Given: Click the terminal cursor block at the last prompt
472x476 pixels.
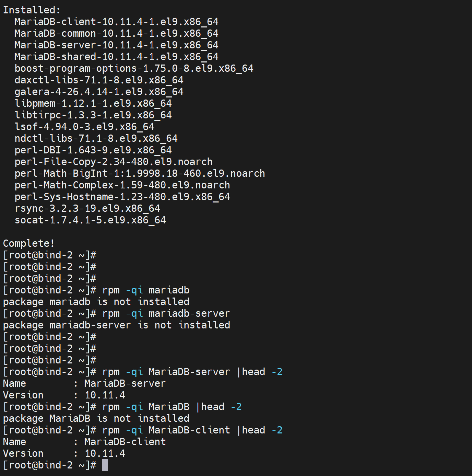Looking at the screenshot, I should click(x=105, y=465).
